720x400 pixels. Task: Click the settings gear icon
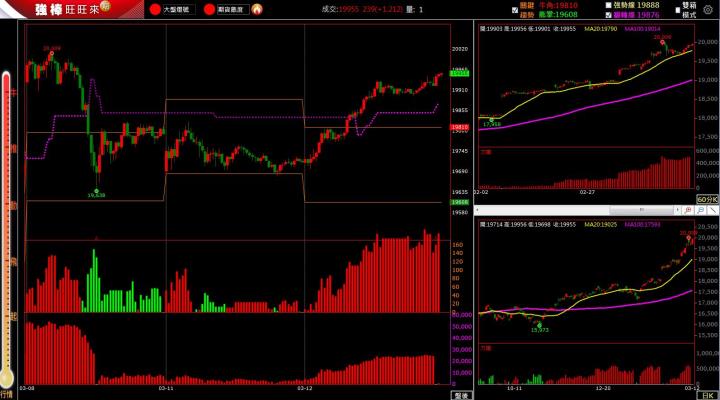tap(708, 9)
